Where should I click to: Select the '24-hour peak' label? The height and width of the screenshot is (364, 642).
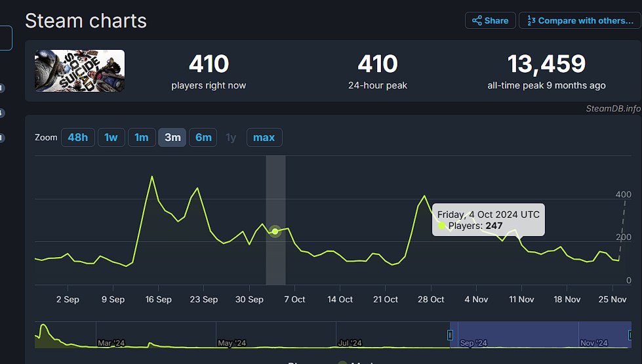tap(378, 85)
